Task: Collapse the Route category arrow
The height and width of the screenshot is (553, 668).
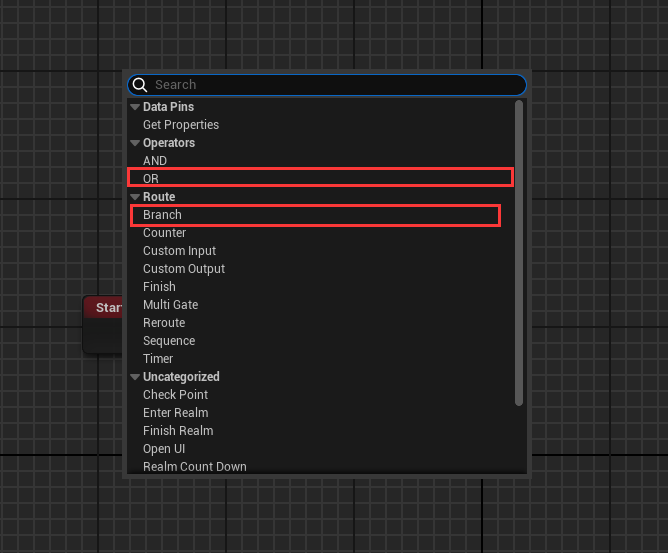Action: click(135, 197)
